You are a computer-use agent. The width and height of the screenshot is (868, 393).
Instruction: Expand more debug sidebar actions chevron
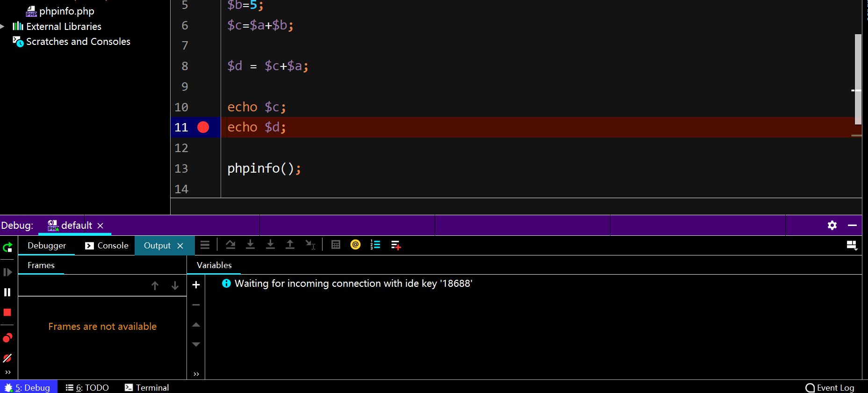pyautogui.click(x=7, y=372)
